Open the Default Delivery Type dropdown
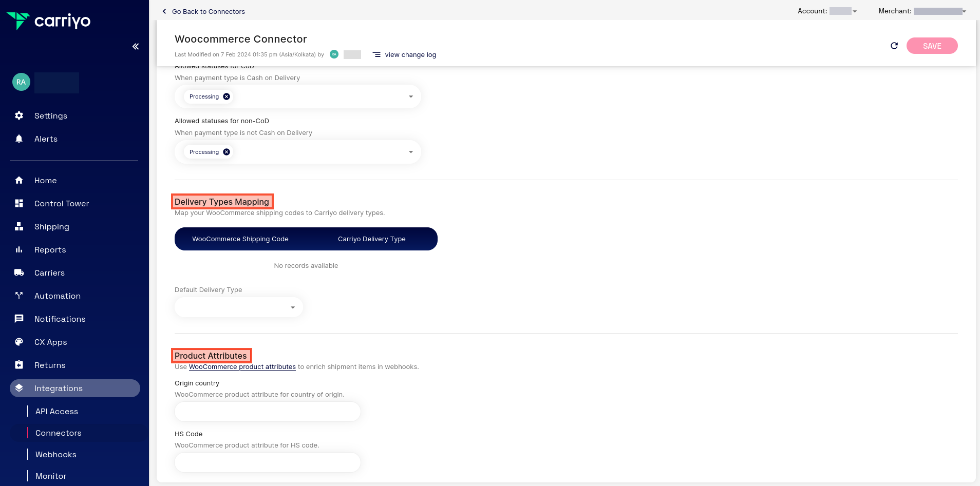This screenshot has width=980, height=486. tap(239, 307)
